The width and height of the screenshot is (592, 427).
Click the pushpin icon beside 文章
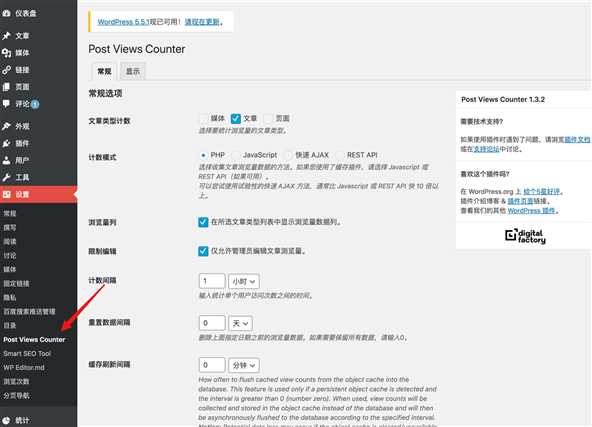pyautogui.click(x=6, y=36)
